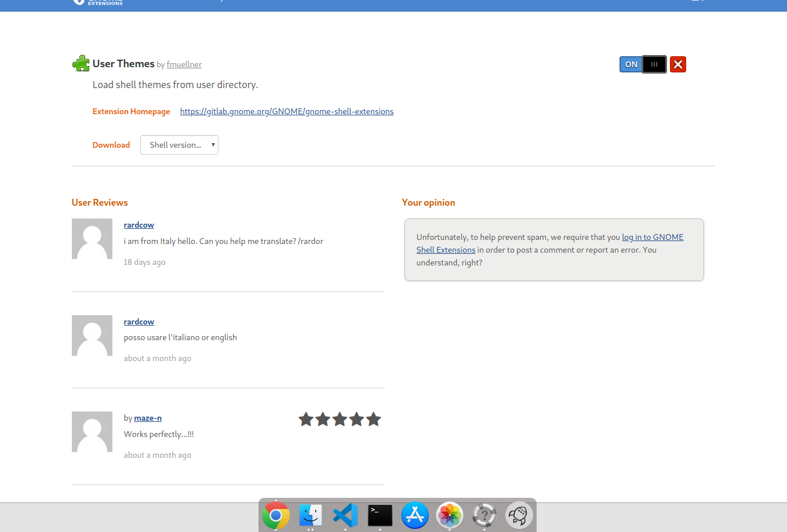Open rardcow's profile from the Italy review
Viewport: 787px width, 532px height.
click(139, 225)
